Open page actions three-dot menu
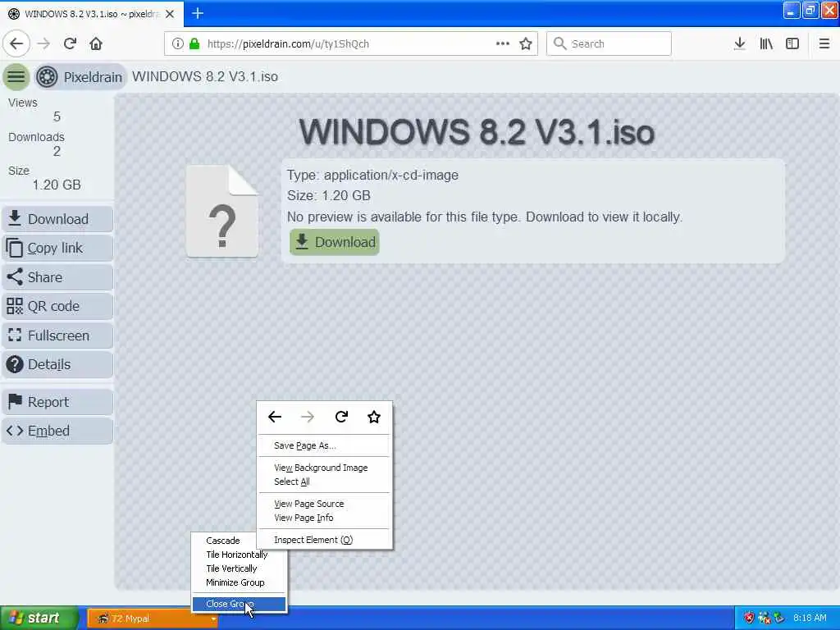The height and width of the screenshot is (630, 840). click(x=503, y=44)
